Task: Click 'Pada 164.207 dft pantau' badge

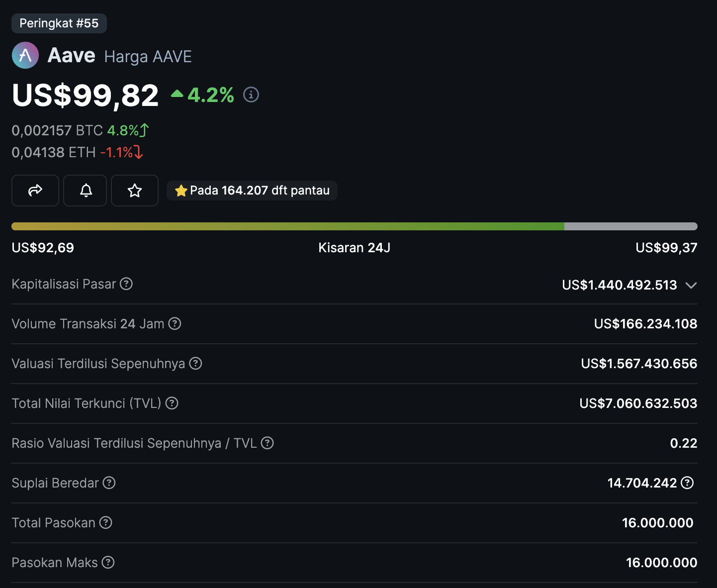Action: coord(252,191)
